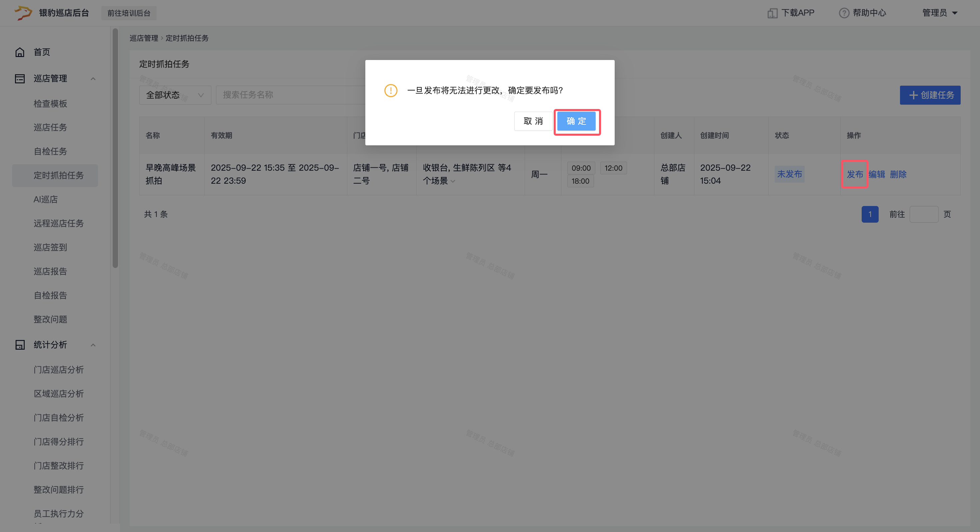Image resolution: width=980 pixels, height=532 pixels.
Task: Open the 全部状态 filter dropdown
Action: point(175,95)
